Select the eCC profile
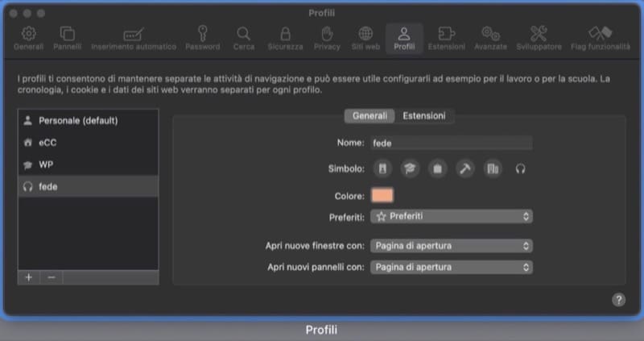This screenshot has height=341, width=644. (89, 143)
